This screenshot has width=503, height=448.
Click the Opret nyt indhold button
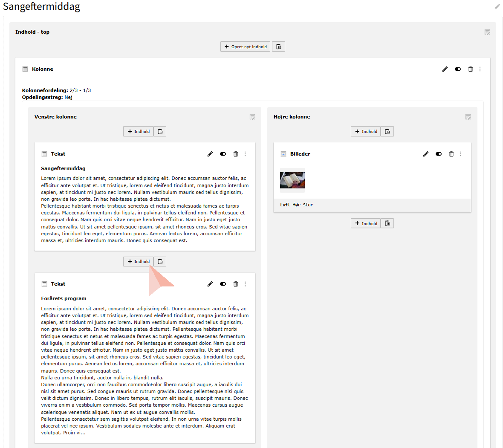click(x=246, y=46)
